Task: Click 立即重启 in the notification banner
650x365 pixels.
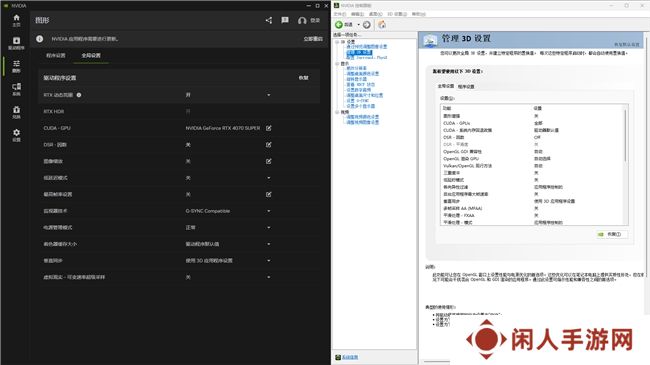Action: coord(313,39)
